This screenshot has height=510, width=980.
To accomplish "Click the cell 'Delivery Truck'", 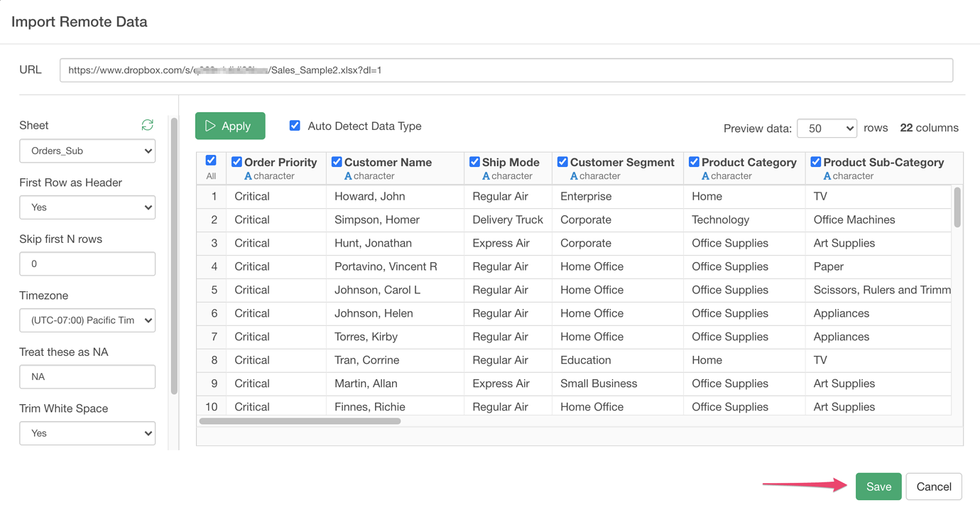I will click(508, 219).
